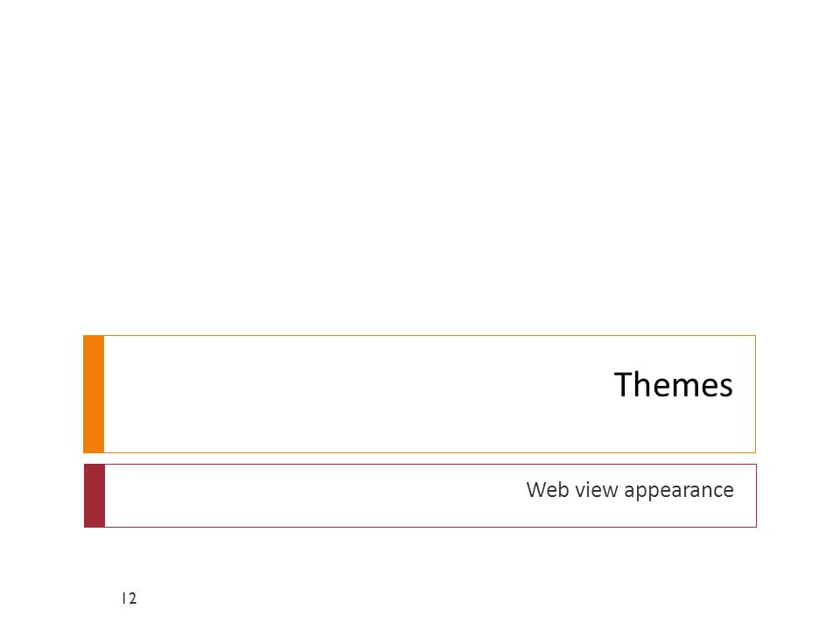Viewport: 840px width, 630px height.
Task: Click empty space inside the Themes title box
Action: [348, 394]
